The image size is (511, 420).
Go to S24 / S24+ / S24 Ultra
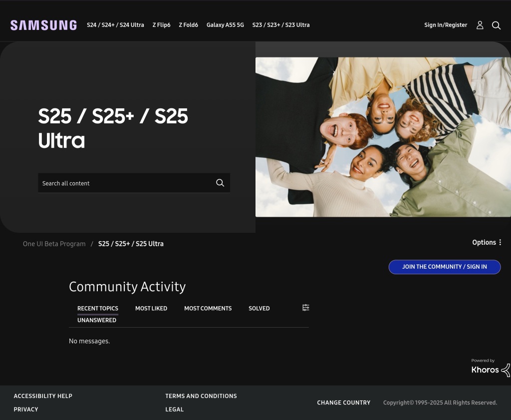pyautogui.click(x=115, y=25)
